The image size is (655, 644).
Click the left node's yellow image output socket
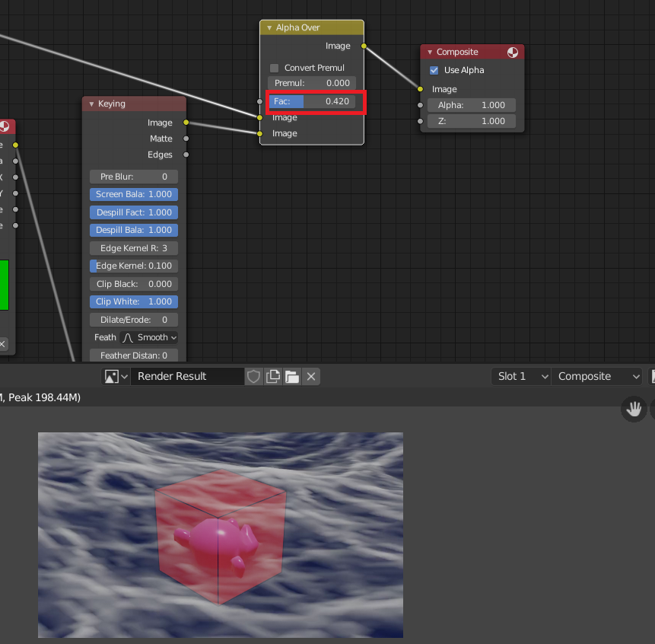pyautogui.click(x=15, y=145)
